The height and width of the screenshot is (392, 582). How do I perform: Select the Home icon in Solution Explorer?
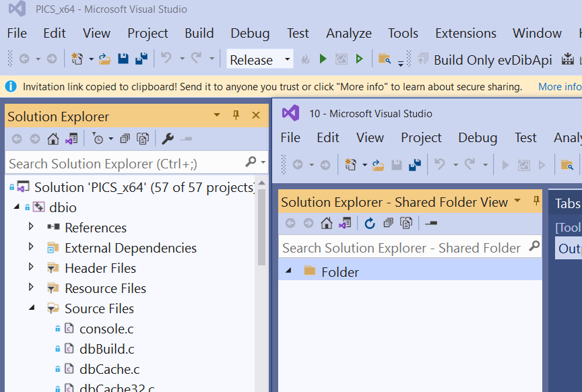53,139
